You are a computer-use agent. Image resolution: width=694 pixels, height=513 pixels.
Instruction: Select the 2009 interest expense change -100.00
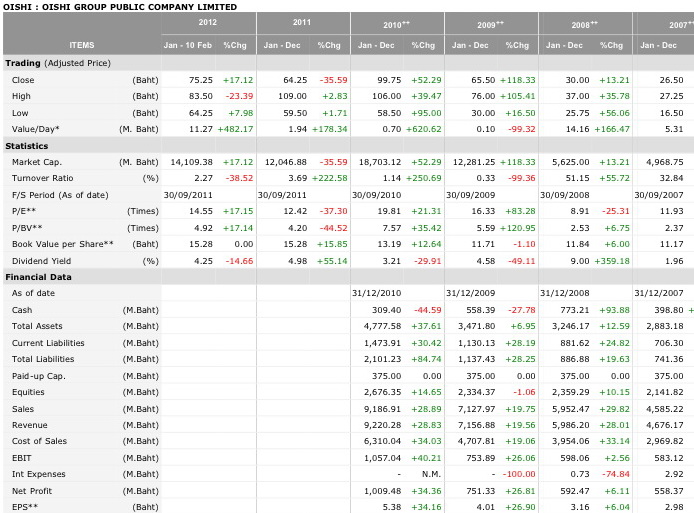pyautogui.click(x=519, y=474)
